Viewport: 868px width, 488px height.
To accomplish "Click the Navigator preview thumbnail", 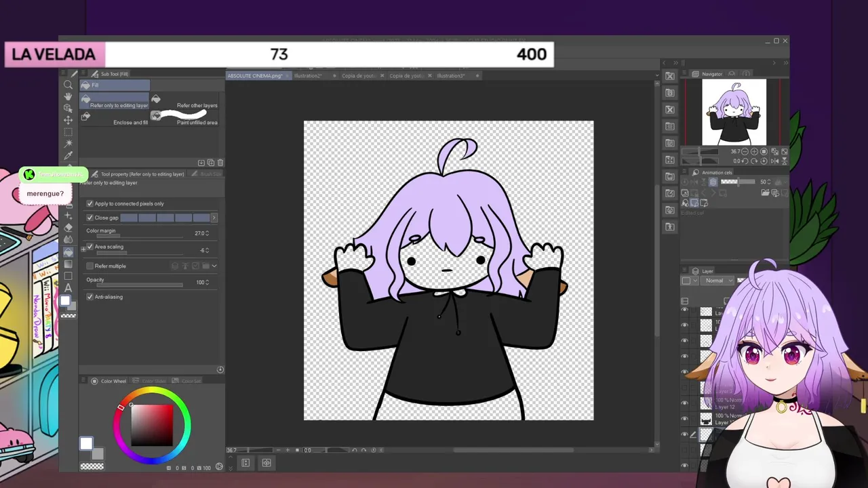I will [734, 113].
